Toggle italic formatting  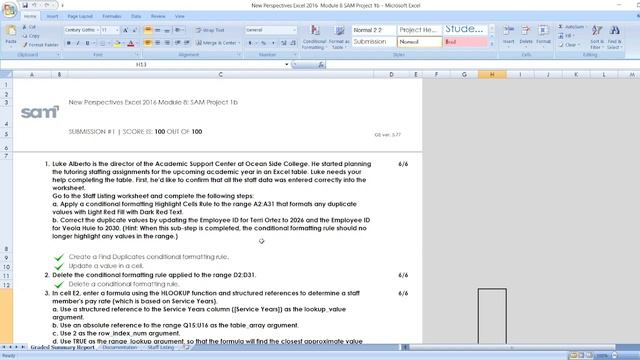pos(78,43)
